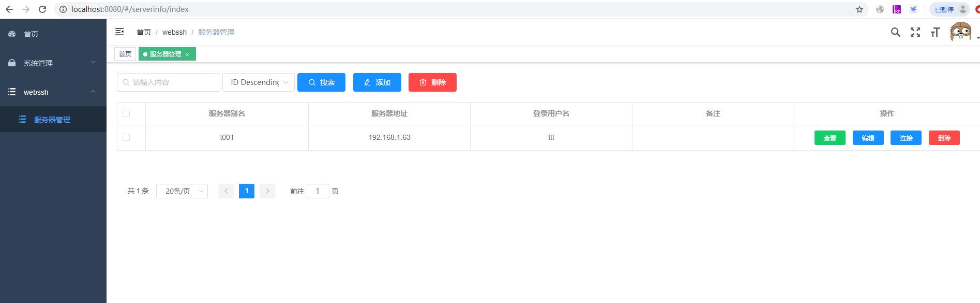This screenshot has height=303, width=980.
Task: Click 登录用户名 column header
Action: pos(551,113)
